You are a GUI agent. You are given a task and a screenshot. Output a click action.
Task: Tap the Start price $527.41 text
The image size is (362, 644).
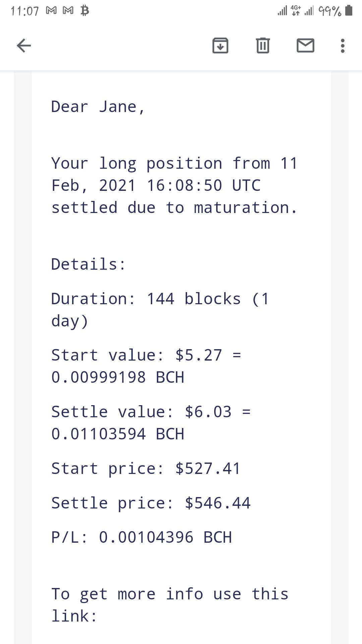pos(146,469)
